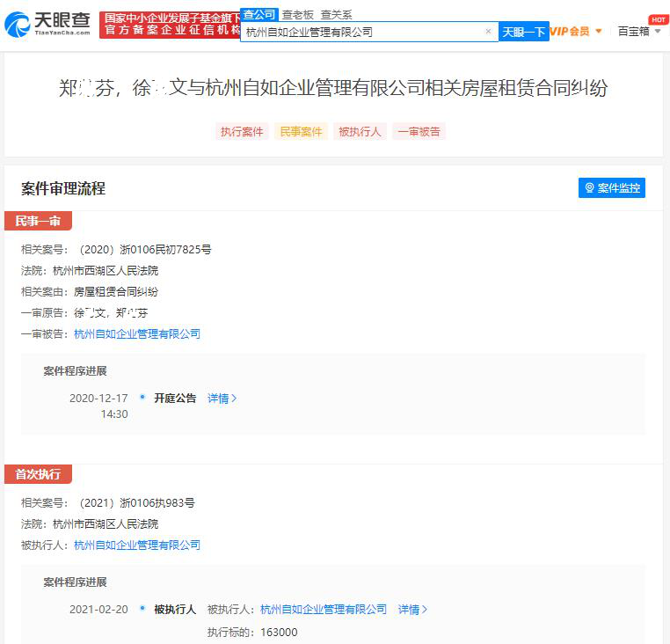Click the Tianyancha logo icon
Screen dimensions: 670x644
17,25
